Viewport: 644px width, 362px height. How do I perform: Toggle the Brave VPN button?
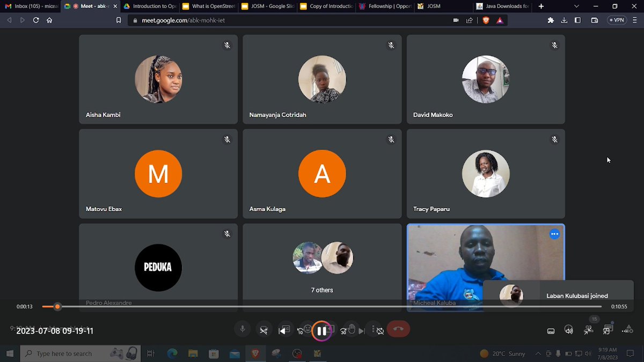(x=617, y=20)
